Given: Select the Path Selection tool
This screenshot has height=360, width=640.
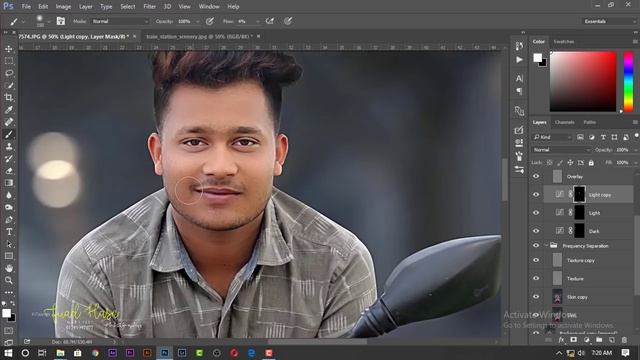Looking at the screenshot, I should tap(9, 244).
